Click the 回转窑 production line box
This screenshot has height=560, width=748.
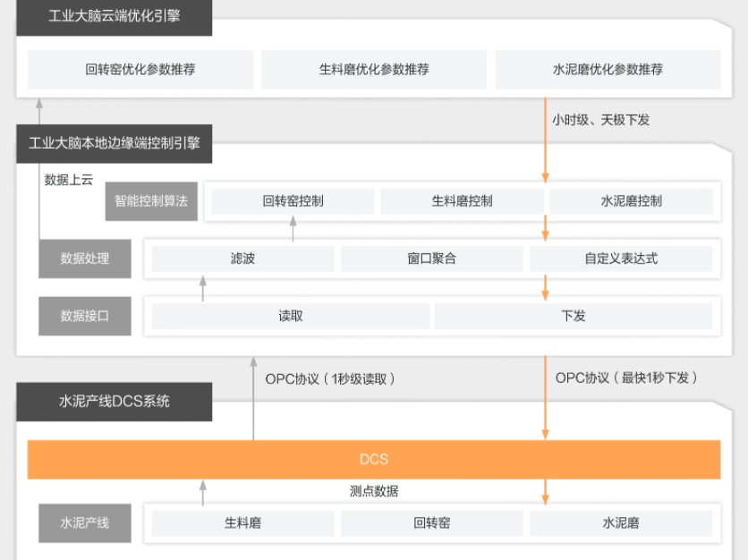point(432,523)
